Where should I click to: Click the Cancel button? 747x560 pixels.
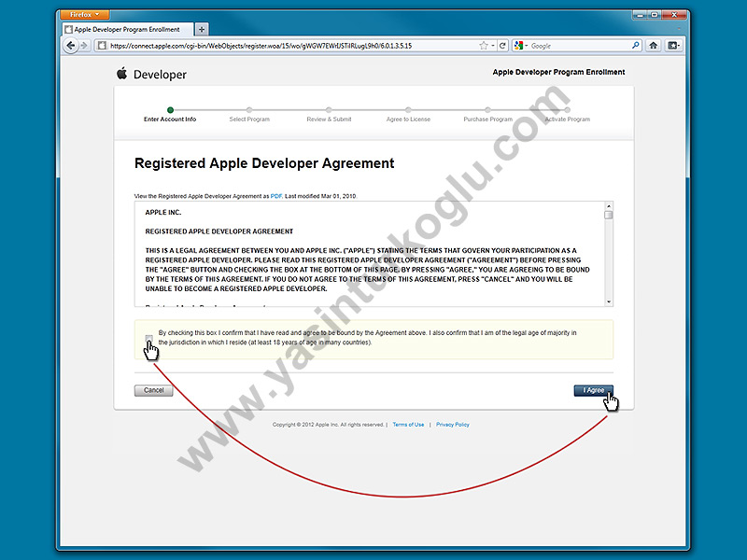coord(153,390)
